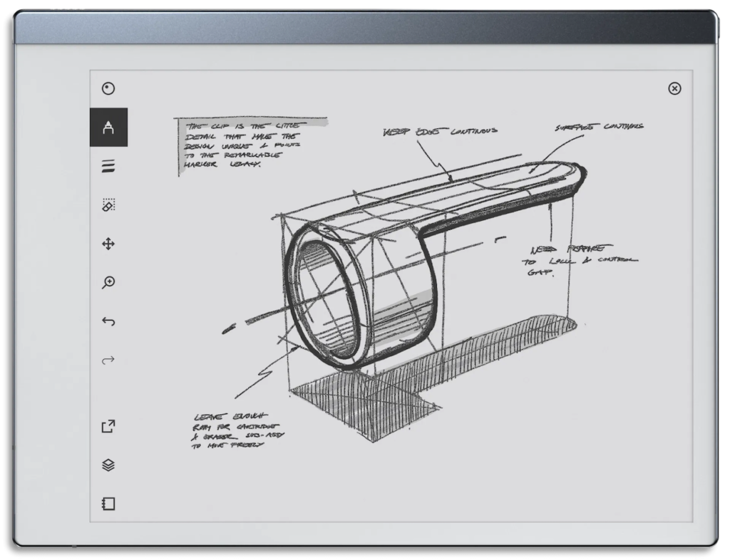Image resolution: width=730 pixels, height=560 pixels.
Task: Redo the undone stroke
Action: pyautogui.click(x=108, y=359)
